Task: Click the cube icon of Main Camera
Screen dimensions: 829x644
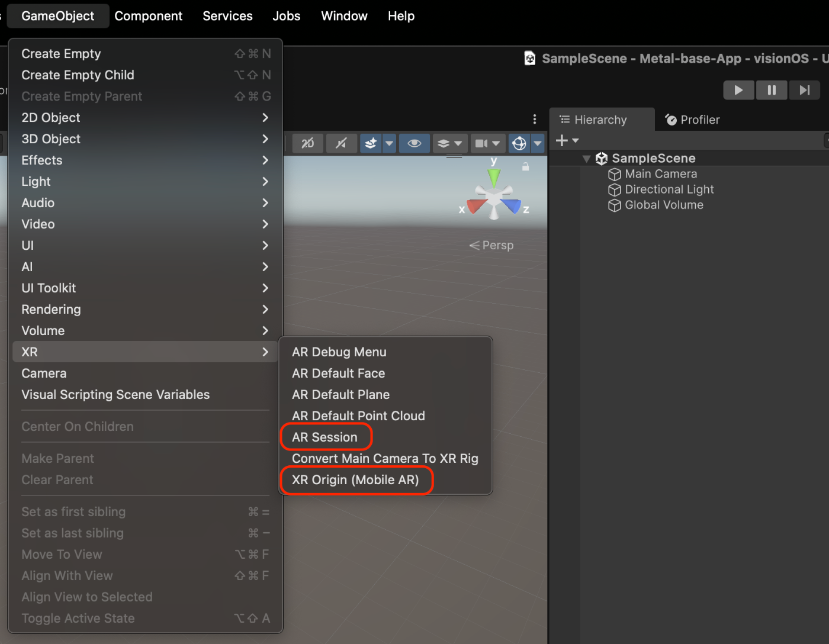Action: (615, 175)
